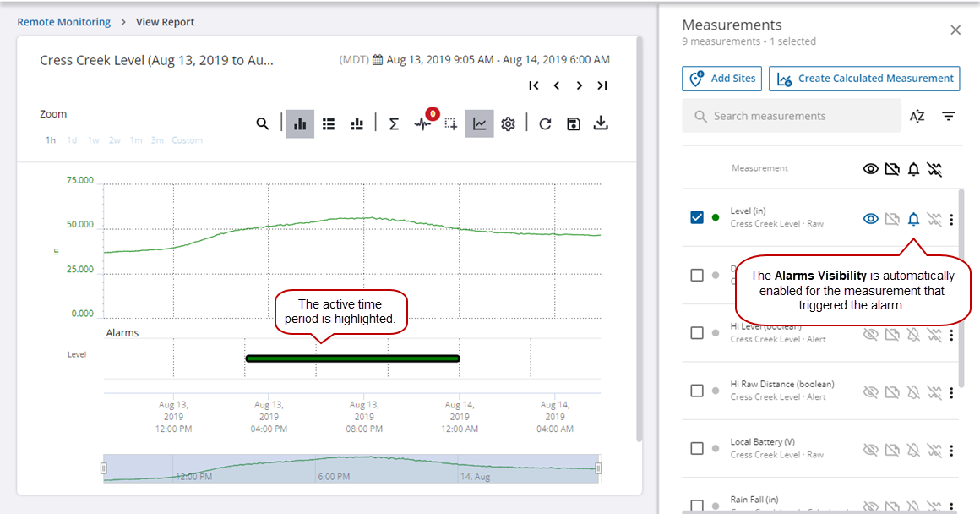Uncheck the Level (in) measurement checkbox
This screenshot has height=514, width=980.
pyautogui.click(x=697, y=218)
